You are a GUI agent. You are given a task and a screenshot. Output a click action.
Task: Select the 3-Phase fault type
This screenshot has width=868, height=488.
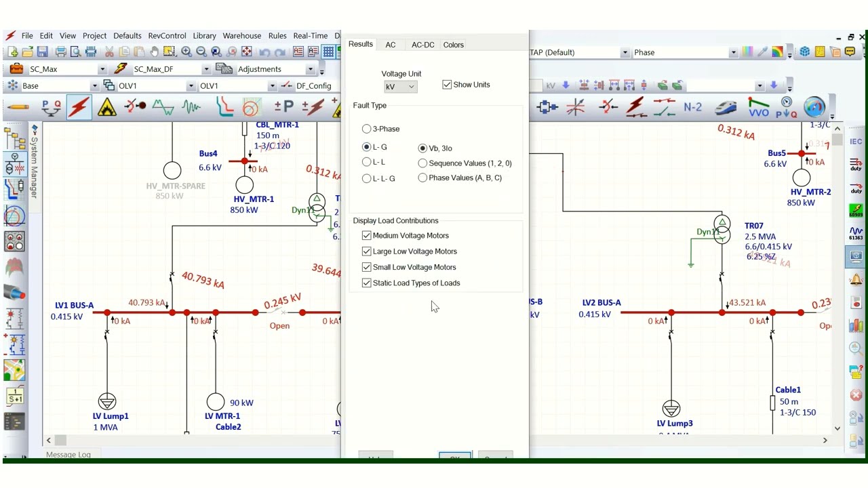[x=367, y=129]
